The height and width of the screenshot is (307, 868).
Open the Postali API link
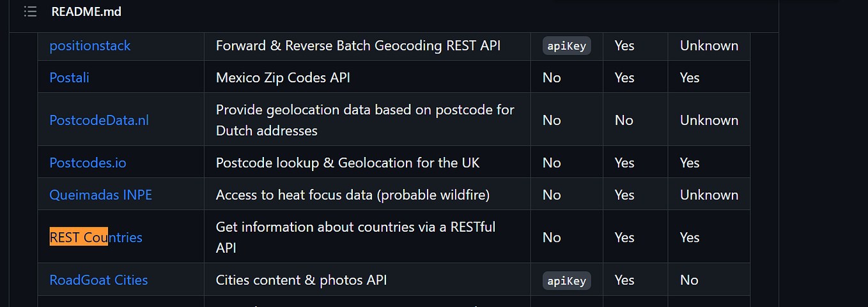70,77
